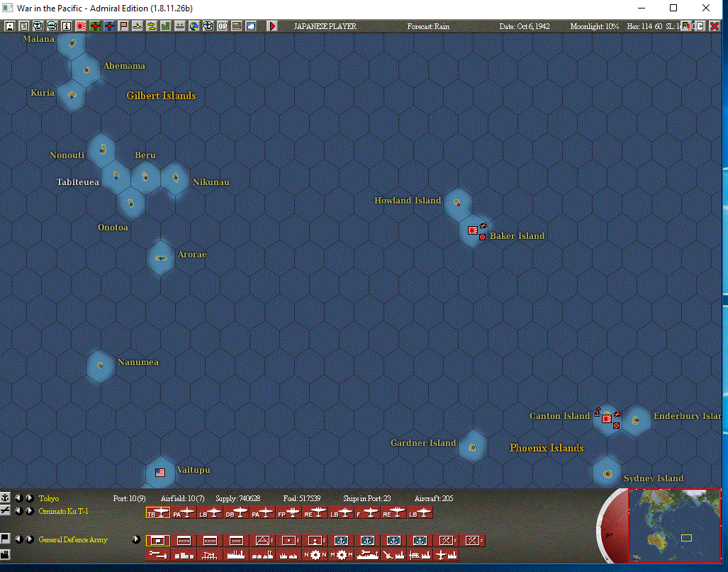Click the C icon near top right

(x=700, y=26)
